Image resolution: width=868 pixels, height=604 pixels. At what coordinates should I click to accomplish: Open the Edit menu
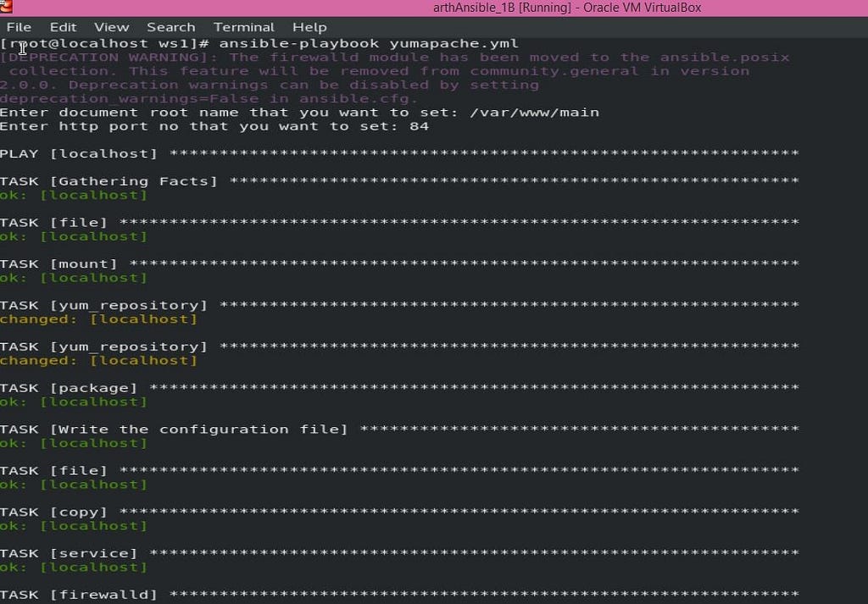click(63, 27)
